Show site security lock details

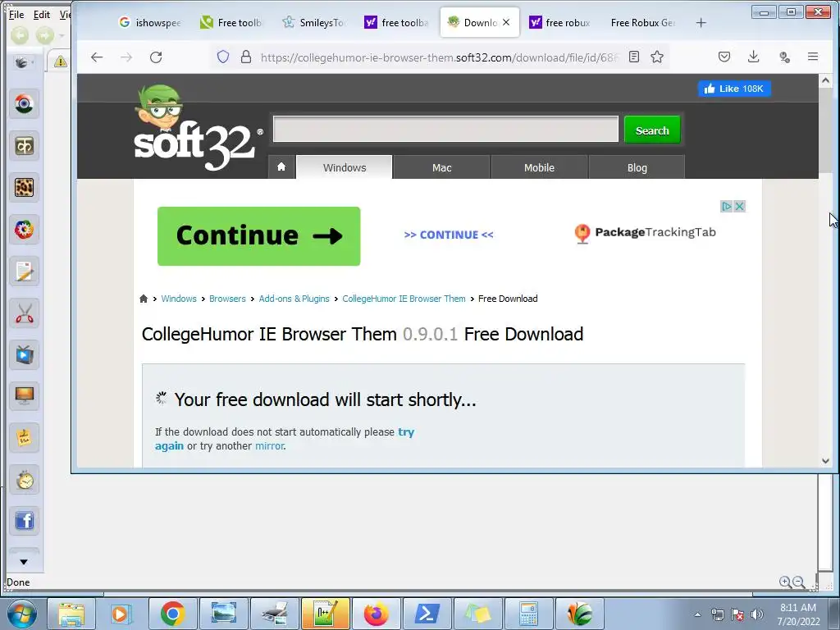(246, 57)
